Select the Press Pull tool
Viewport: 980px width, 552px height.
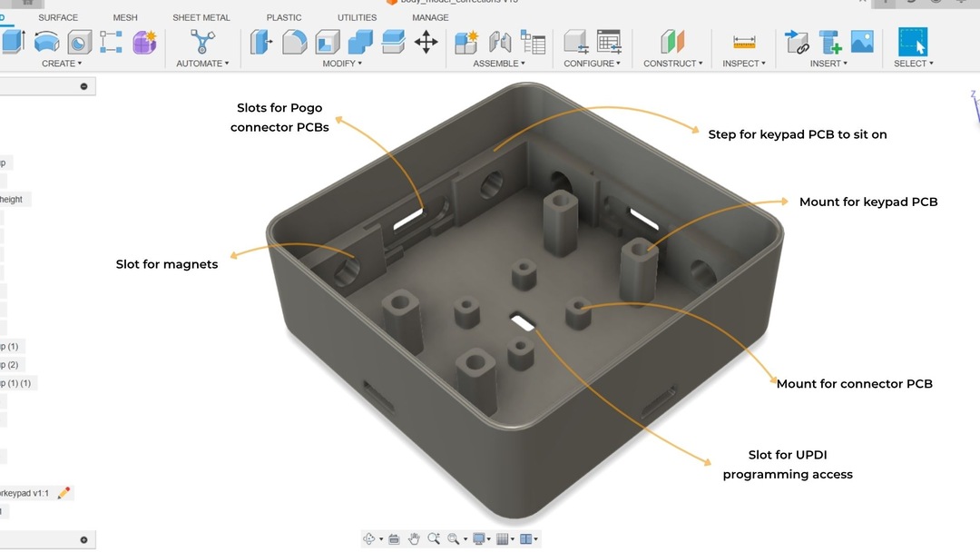click(261, 43)
